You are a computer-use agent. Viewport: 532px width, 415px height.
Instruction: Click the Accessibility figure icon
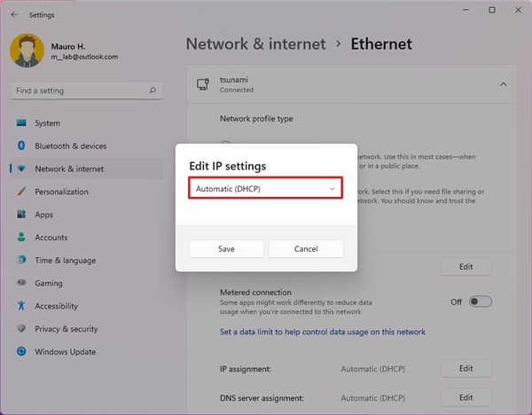pos(20,306)
